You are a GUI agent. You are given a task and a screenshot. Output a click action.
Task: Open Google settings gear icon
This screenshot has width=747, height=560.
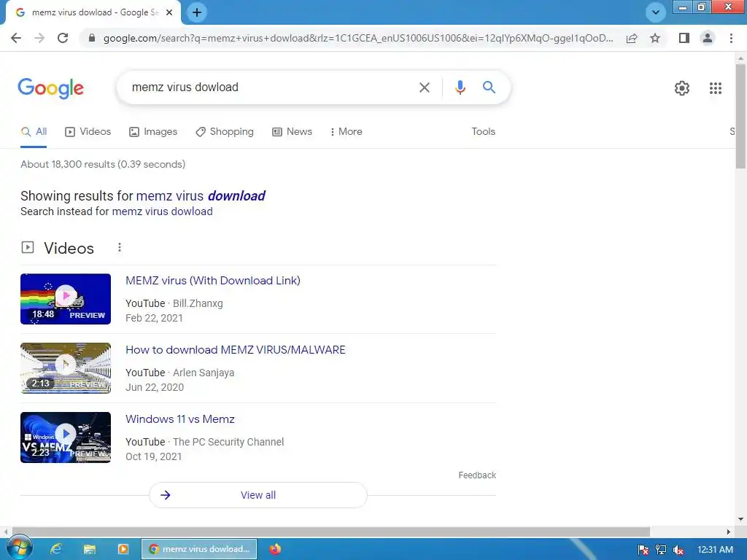click(x=682, y=88)
